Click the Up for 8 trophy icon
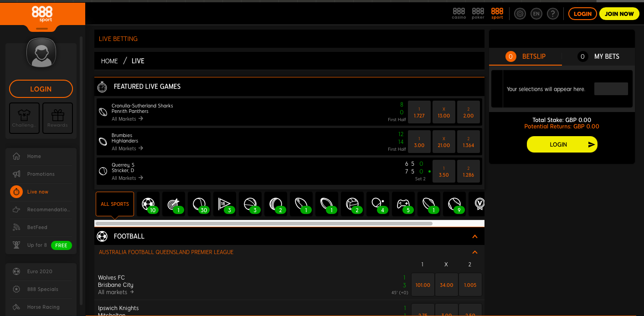 click(16, 245)
